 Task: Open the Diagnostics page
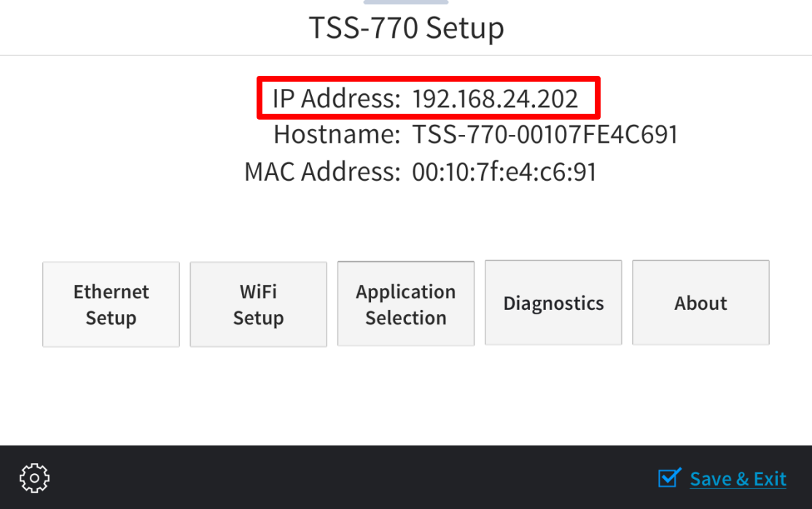coord(553,303)
